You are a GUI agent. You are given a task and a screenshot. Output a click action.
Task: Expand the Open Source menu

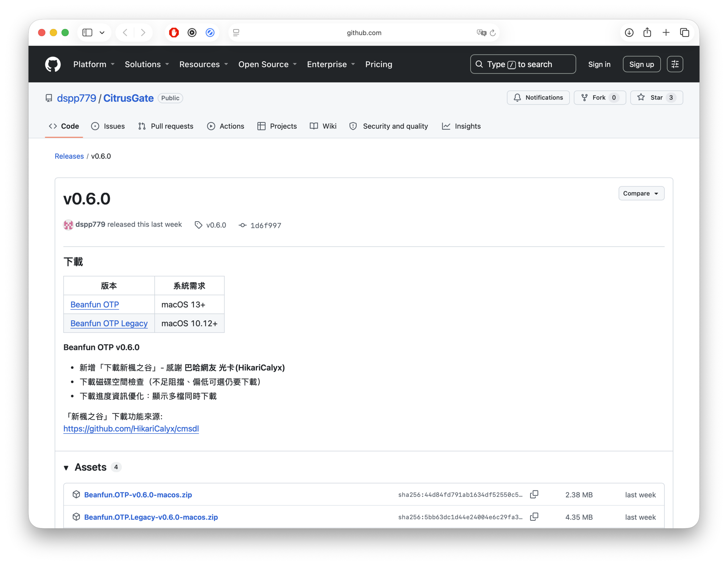[x=267, y=64]
